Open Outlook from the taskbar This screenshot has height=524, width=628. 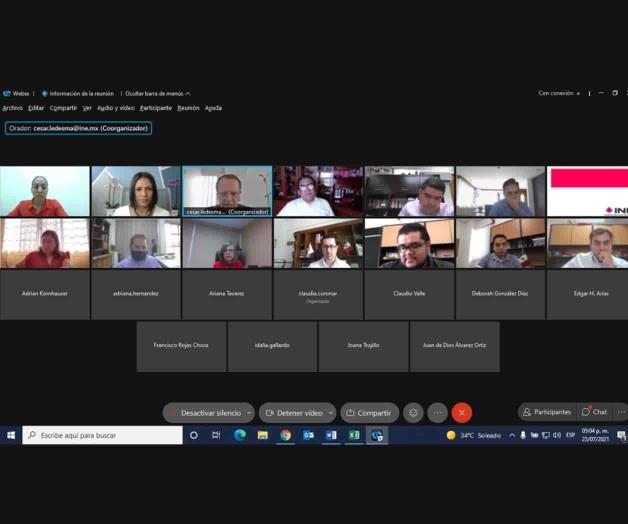point(308,435)
